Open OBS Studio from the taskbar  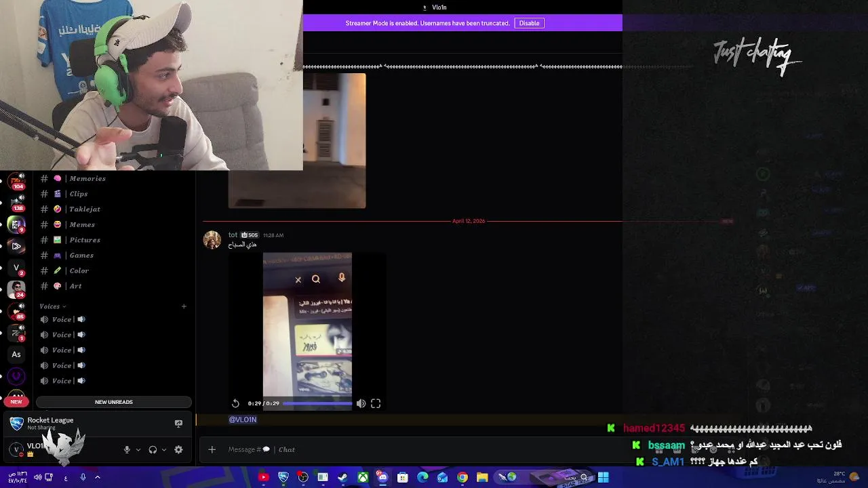click(x=303, y=477)
